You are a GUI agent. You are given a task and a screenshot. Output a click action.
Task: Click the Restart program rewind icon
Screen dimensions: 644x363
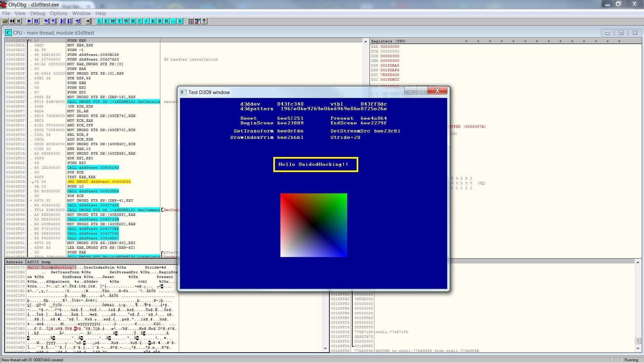12,21
